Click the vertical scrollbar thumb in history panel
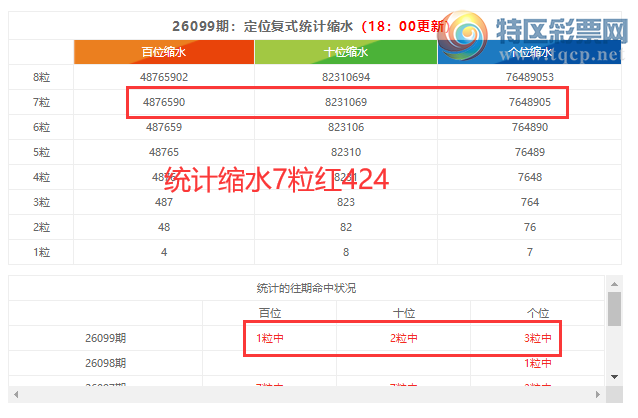 pos(614,310)
